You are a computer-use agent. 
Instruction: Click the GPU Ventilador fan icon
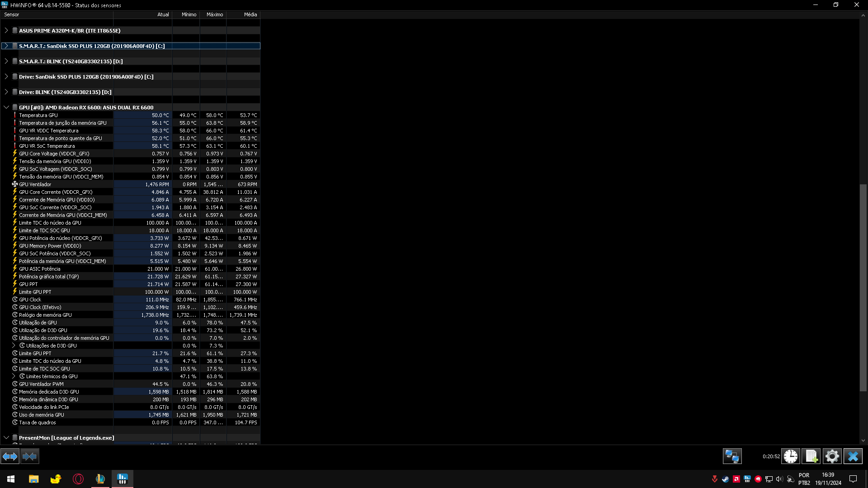(x=15, y=184)
